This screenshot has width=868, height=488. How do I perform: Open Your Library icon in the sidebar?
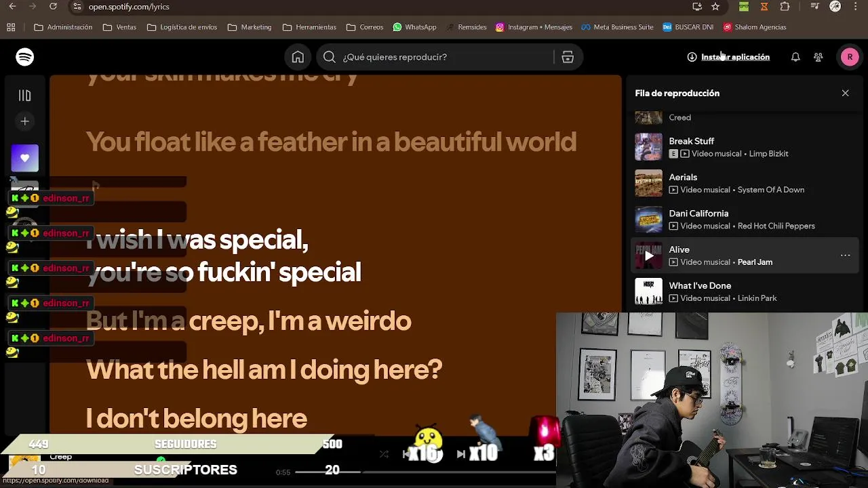[25, 96]
